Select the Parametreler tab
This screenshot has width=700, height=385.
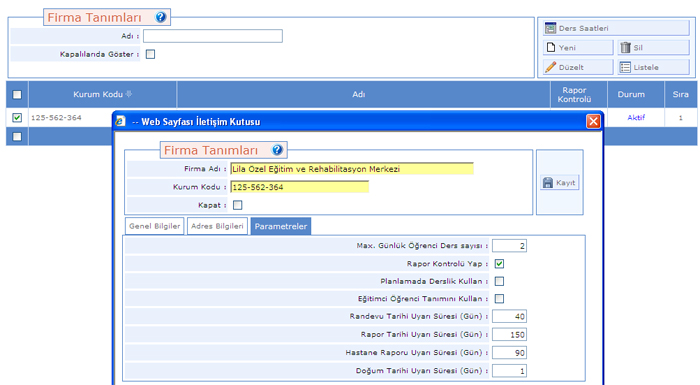(281, 226)
